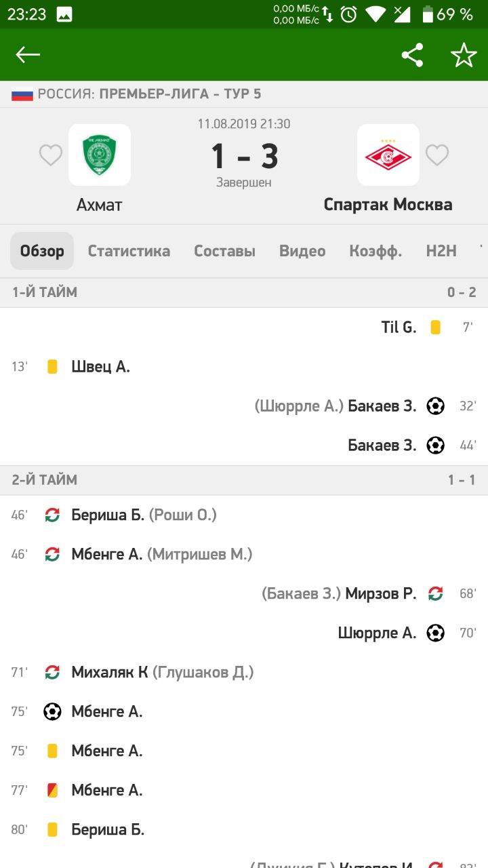Viewport: 488px width, 868px height.
Task: Toggle favorite heart for Спартак Москва
Action: (x=437, y=155)
